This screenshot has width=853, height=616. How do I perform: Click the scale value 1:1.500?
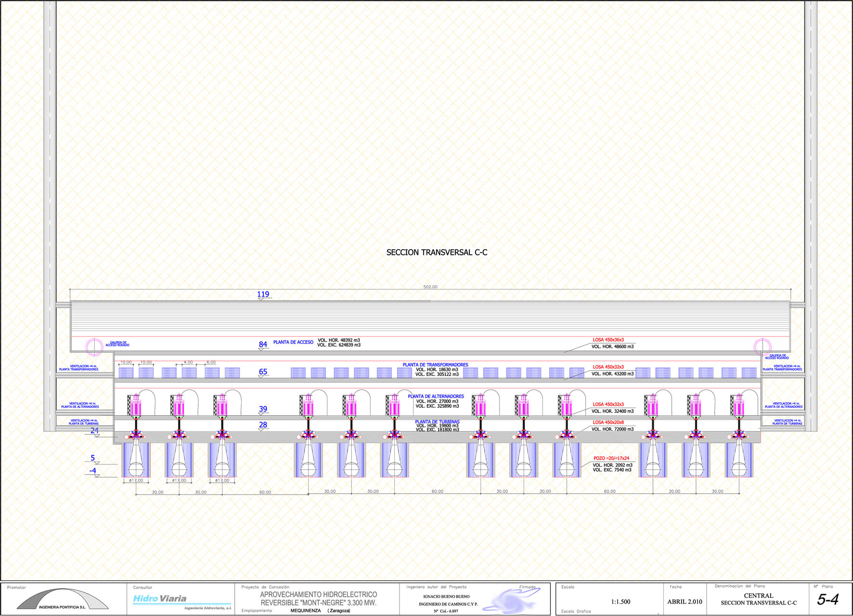click(620, 602)
